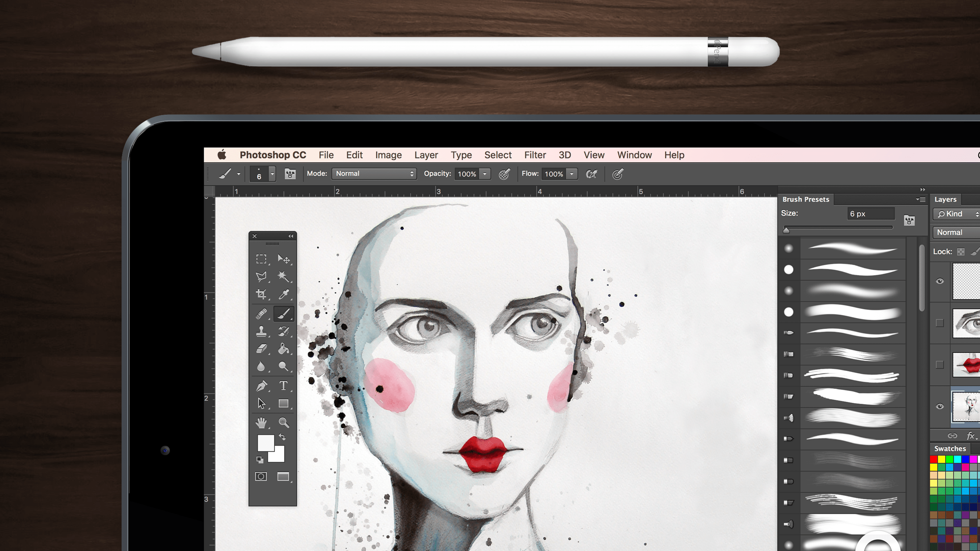The image size is (980, 551).
Task: Select the Hand tool
Action: point(262,422)
